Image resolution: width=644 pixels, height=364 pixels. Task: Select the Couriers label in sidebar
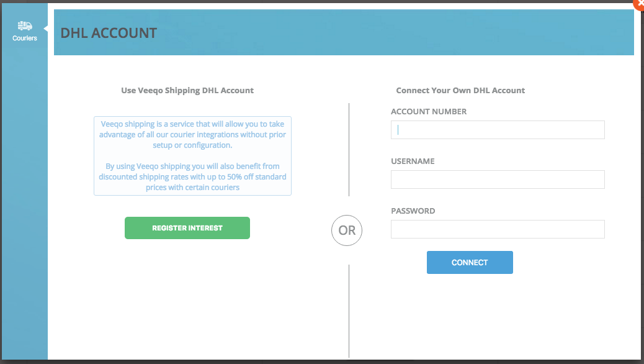coord(25,39)
